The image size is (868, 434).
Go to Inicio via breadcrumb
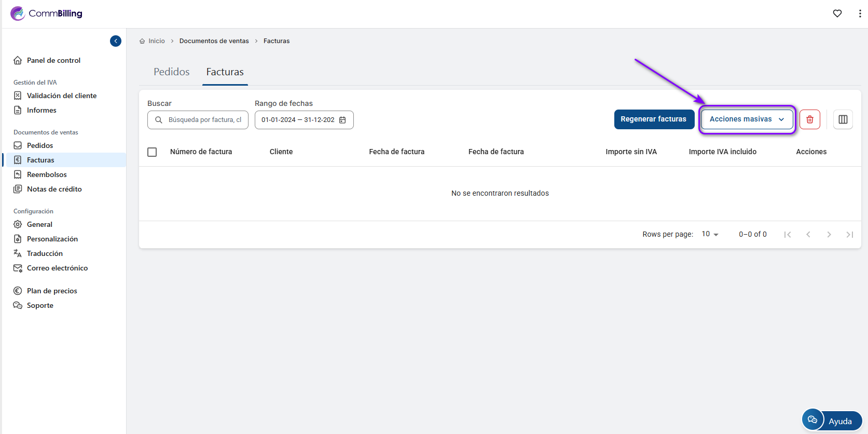156,41
